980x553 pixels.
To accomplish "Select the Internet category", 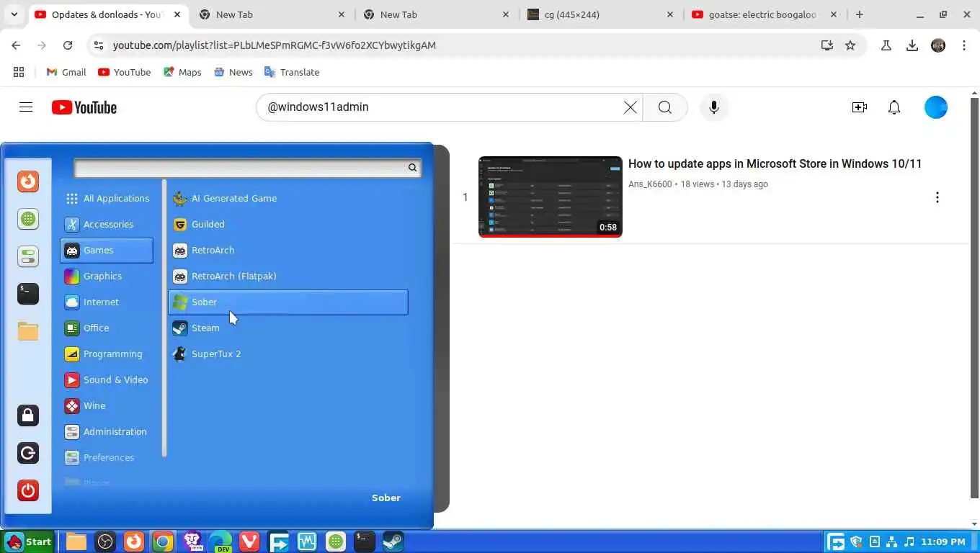I will pyautogui.click(x=107, y=302).
